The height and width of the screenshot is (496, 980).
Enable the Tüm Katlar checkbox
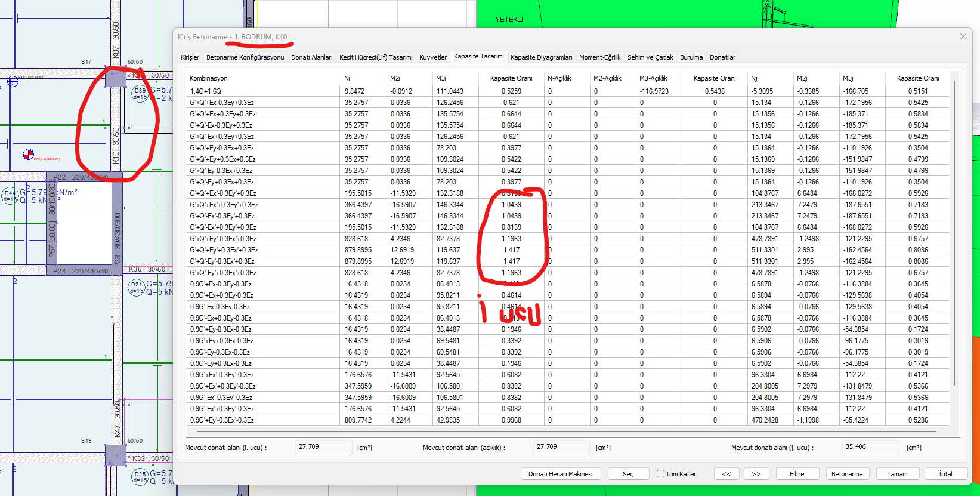tap(661, 474)
